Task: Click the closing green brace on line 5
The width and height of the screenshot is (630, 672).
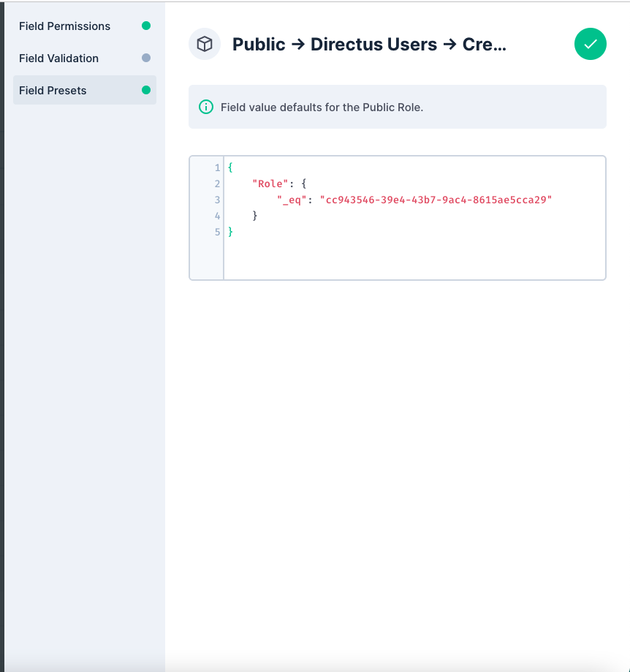Action: [230, 233]
